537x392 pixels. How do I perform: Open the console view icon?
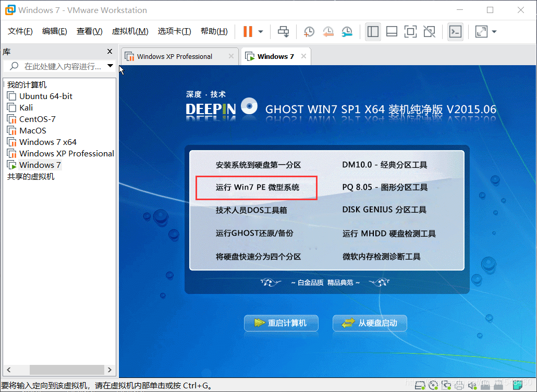[x=456, y=31]
